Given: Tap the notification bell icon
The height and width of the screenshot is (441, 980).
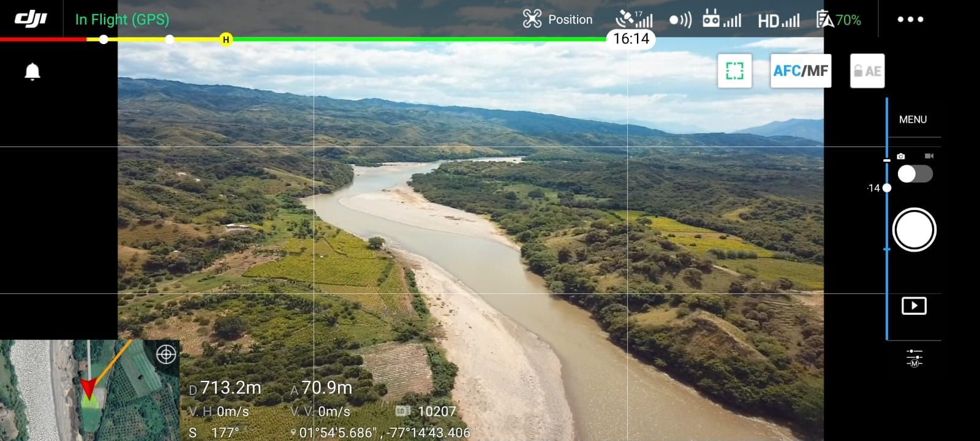Looking at the screenshot, I should tap(32, 72).
